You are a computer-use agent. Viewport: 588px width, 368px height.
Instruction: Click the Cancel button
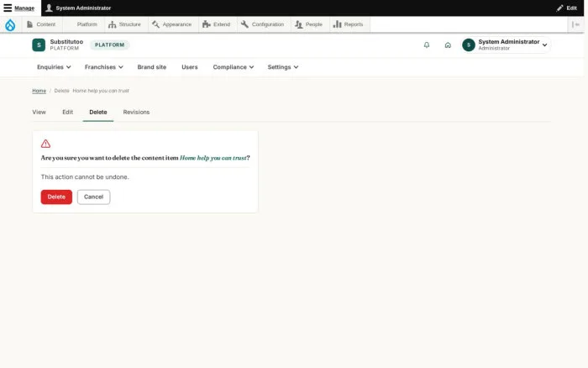pos(93,197)
